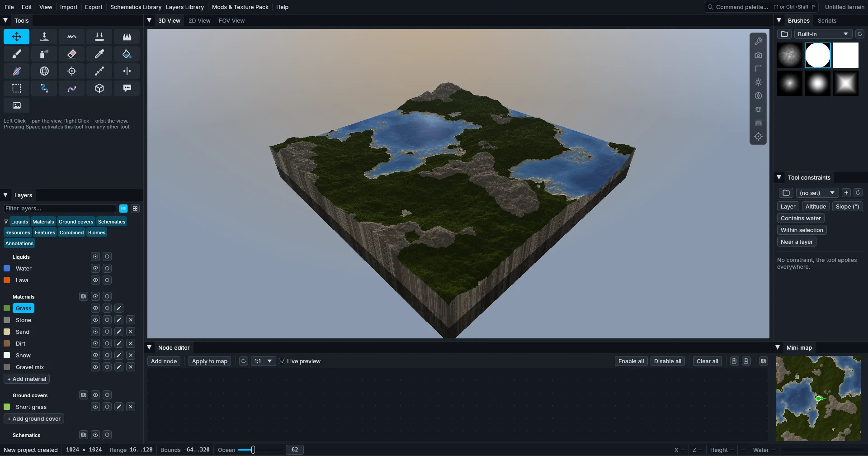Open the Schematics Library menu
868x456 pixels.
pos(136,7)
